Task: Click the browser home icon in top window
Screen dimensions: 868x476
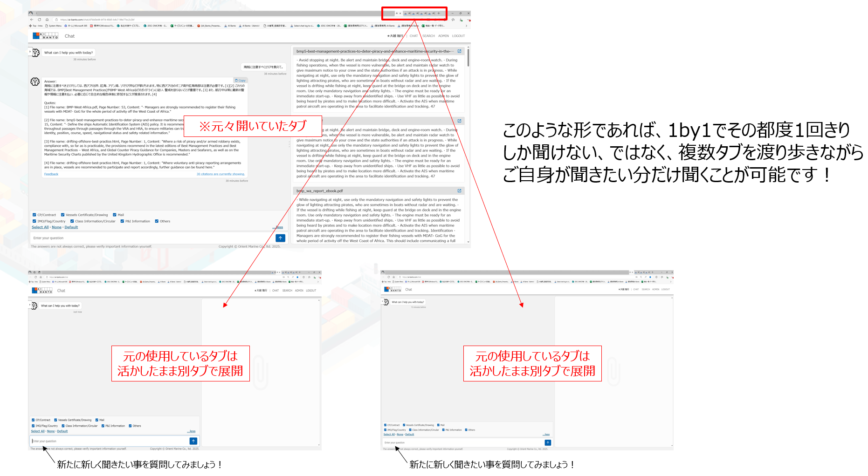Action: click(x=47, y=20)
